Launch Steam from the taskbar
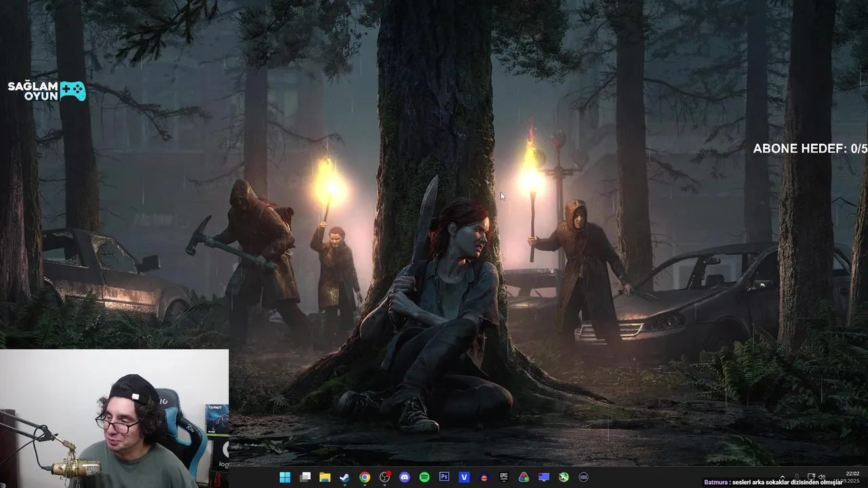The image size is (868, 488). click(344, 477)
